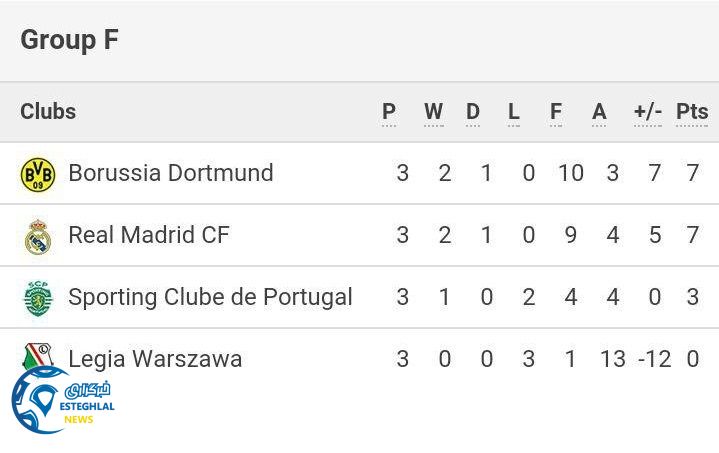Viewport: 719px width, 453px height.
Task: Click the Real Madrid CF crest
Action: point(38,236)
